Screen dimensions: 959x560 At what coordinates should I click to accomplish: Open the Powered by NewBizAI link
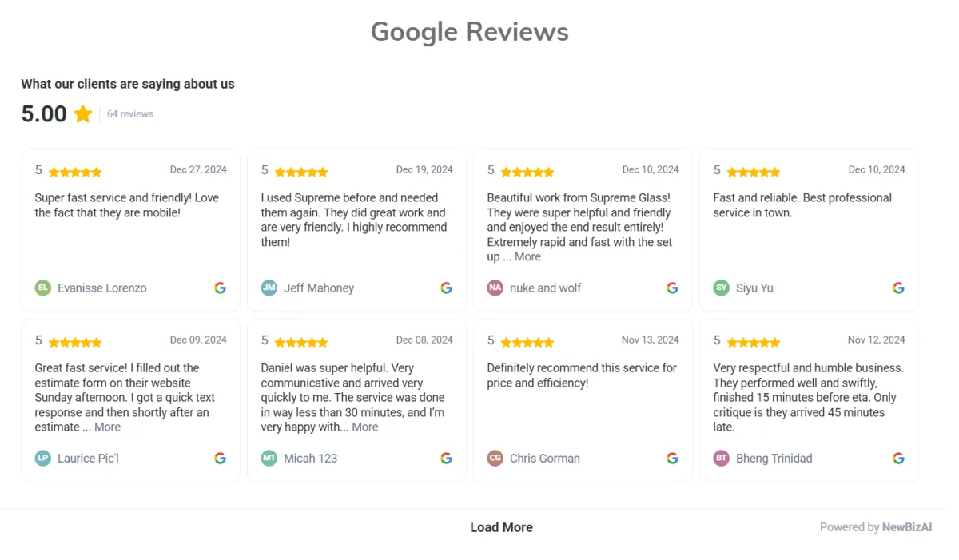point(876,527)
